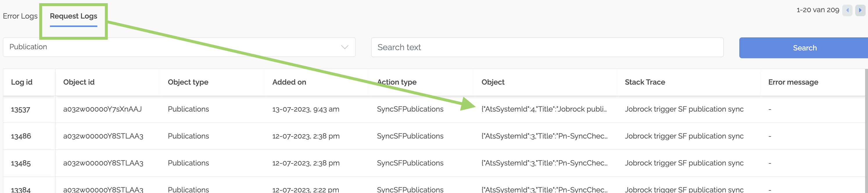Viewport: 868px width, 193px height.
Task: Select the Request Logs tab
Action: click(x=73, y=16)
